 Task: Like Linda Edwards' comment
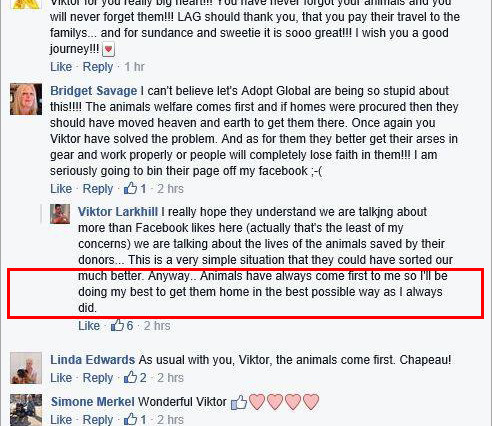point(61,378)
